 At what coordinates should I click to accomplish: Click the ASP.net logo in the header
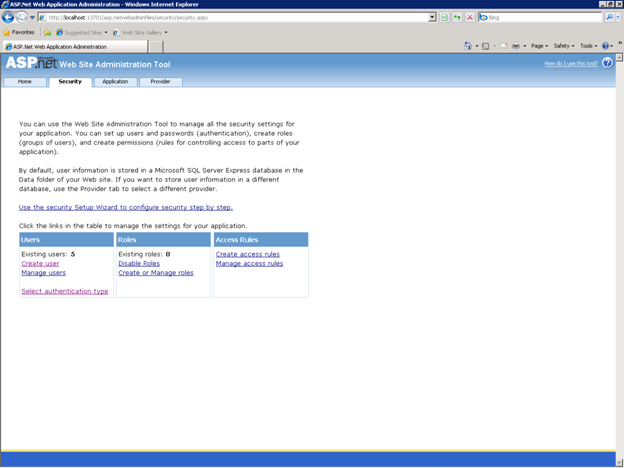[x=31, y=62]
